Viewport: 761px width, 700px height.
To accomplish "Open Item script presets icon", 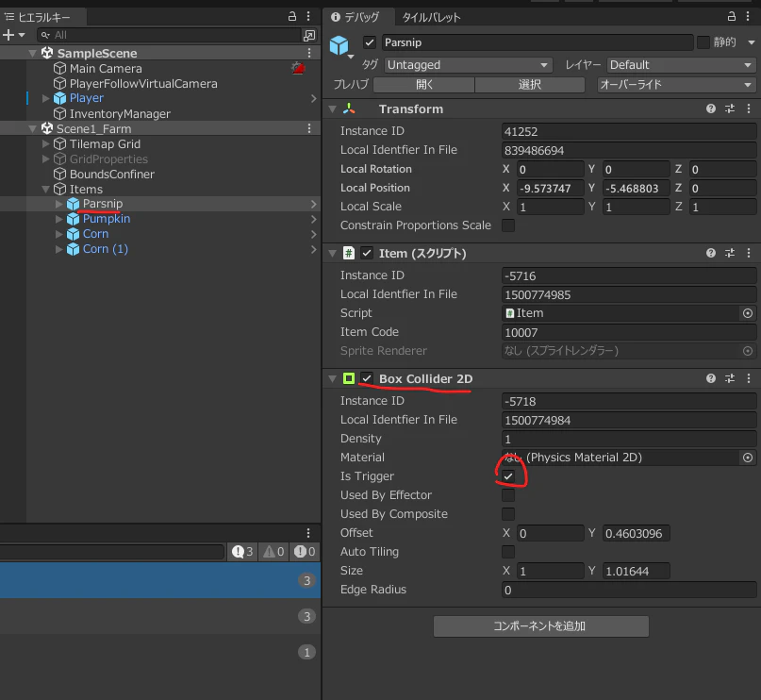I will (x=730, y=253).
